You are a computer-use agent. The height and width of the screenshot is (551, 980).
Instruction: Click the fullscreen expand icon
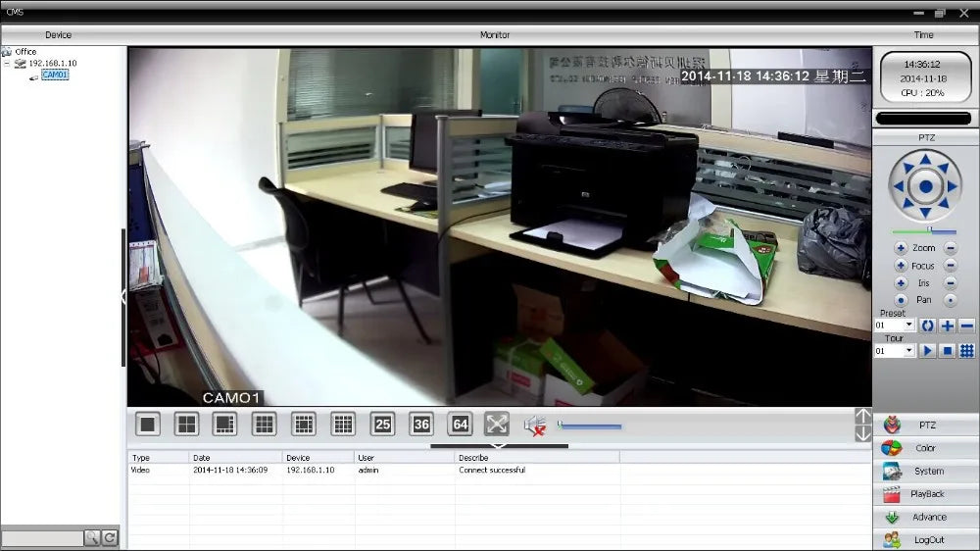(x=497, y=424)
